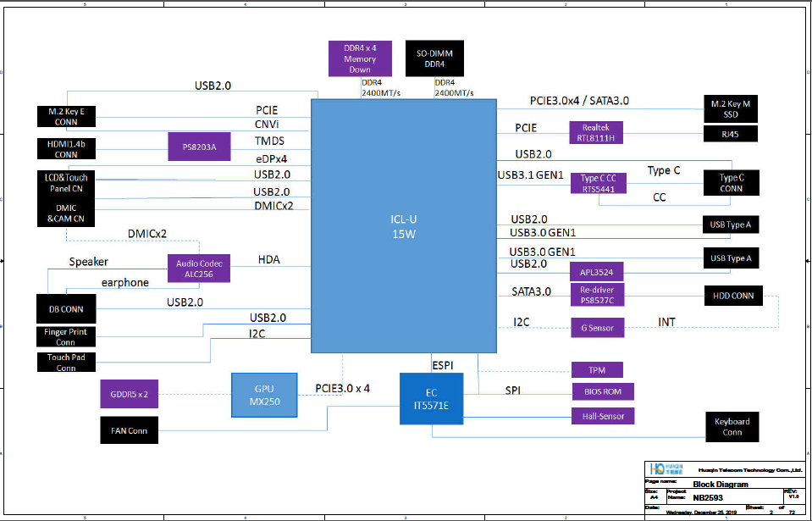This screenshot has width=812, height=521.
Task: Click the Hall-Sensor block
Action: 603,416
